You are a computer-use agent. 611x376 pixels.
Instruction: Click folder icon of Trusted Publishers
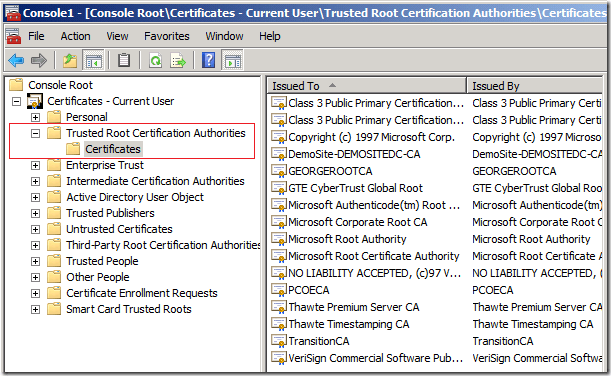[54, 213]
